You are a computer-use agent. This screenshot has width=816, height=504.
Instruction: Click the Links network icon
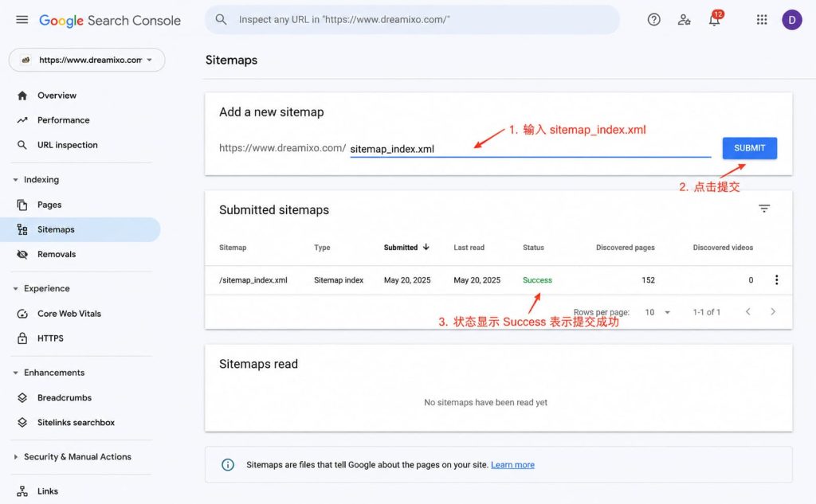coord(22,491)
